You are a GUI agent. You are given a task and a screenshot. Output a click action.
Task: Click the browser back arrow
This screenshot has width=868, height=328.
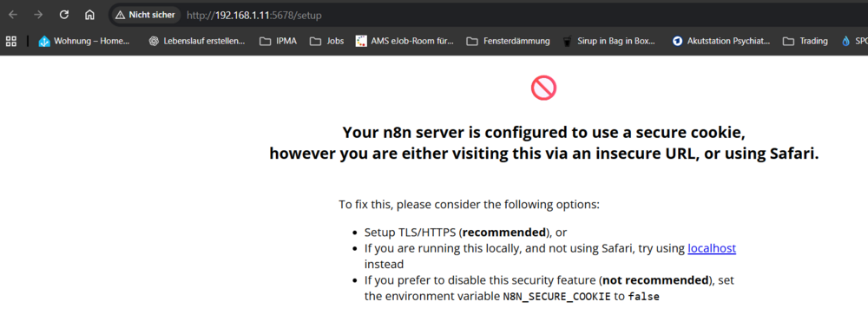click(x=12, y=15)
